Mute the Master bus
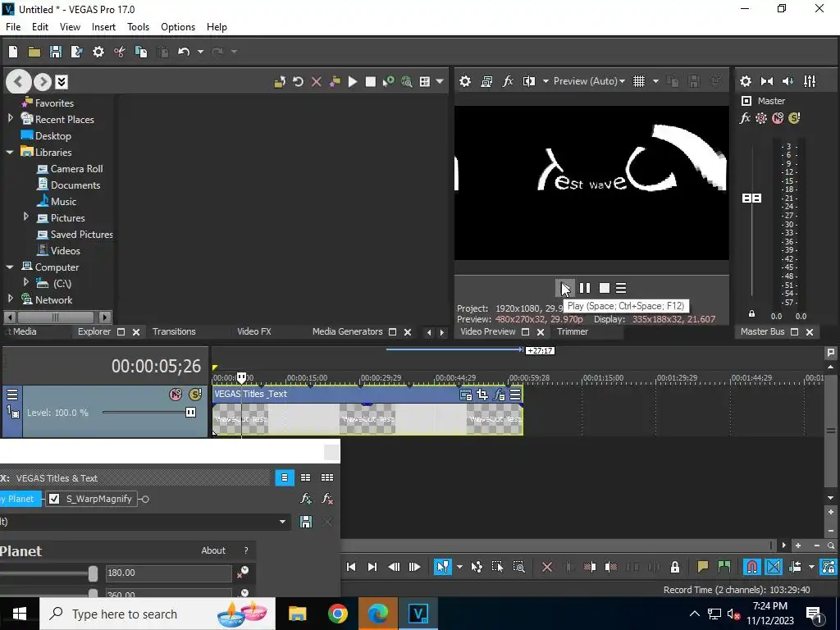 [x=778, y=118]
